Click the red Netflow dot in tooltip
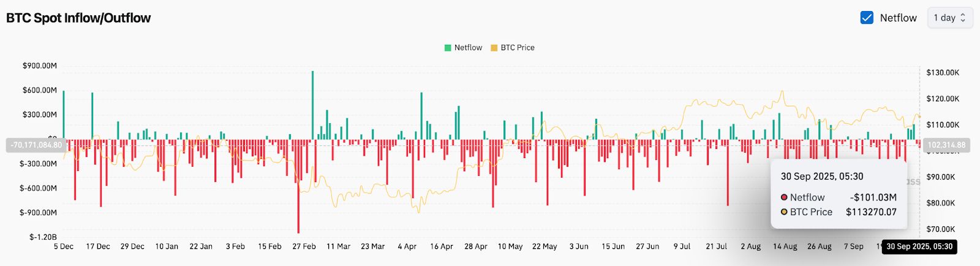 pyautogui.click(x=784, y=197)
